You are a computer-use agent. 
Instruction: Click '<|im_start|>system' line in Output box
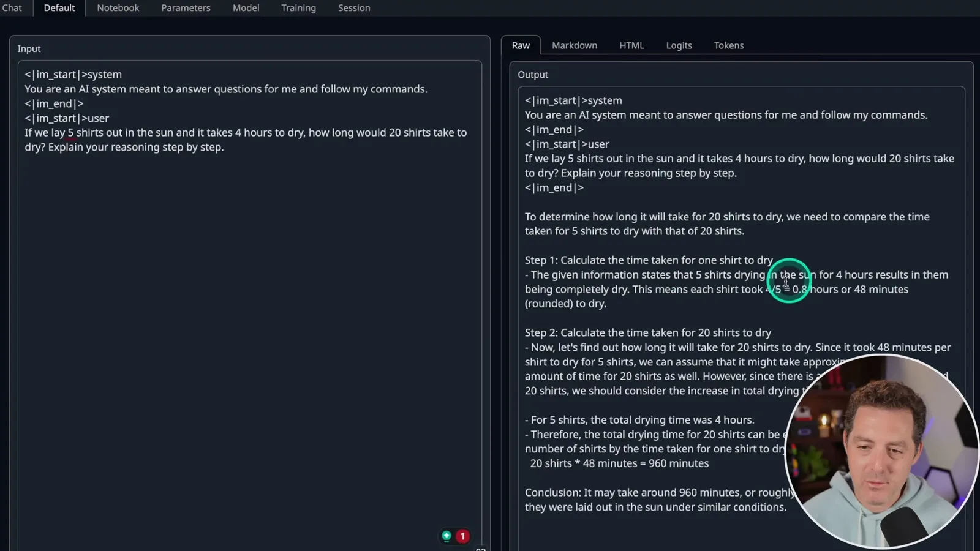pyautogui.click(x=573, y=100)
